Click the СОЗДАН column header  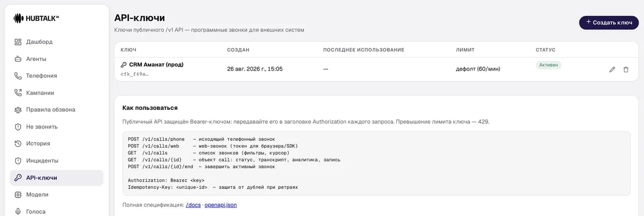(238, 50)
